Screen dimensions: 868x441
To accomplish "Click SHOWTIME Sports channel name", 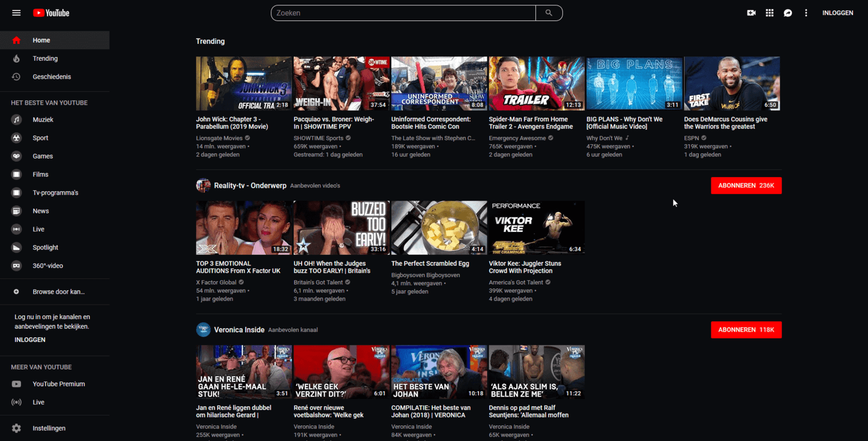I will pyautogui.click(x=318, y=138).
